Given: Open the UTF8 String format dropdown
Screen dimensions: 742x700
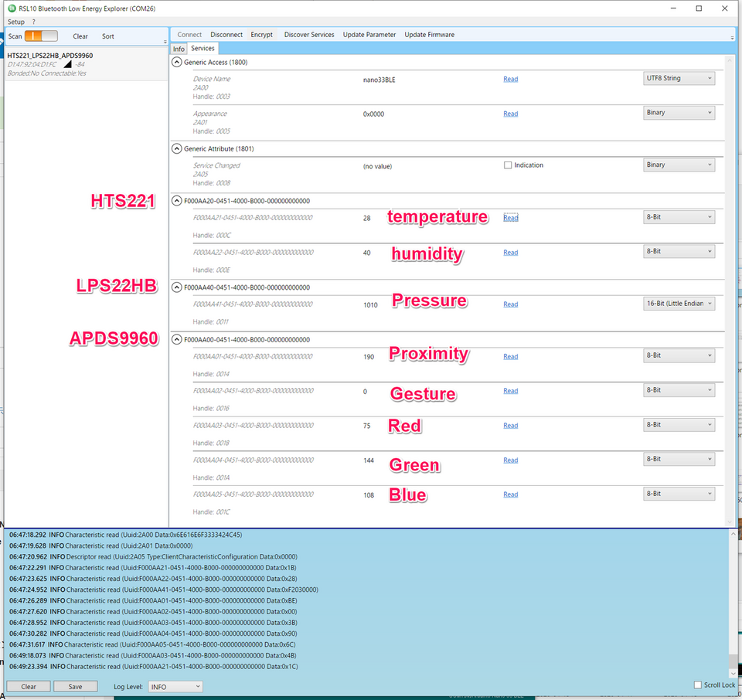Looking at the screenshot, I should pos(679,79).
